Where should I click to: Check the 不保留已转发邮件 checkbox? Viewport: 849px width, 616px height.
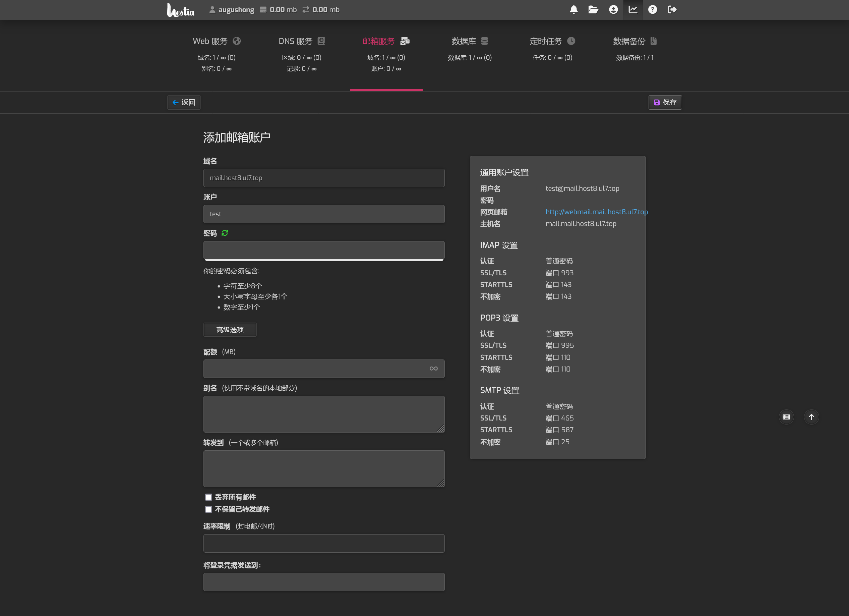208,509
